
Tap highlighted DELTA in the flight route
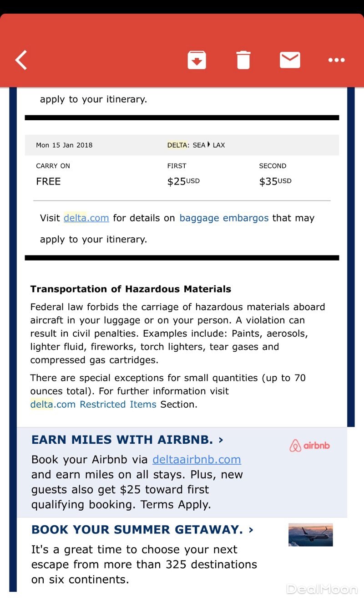[177, 145]
